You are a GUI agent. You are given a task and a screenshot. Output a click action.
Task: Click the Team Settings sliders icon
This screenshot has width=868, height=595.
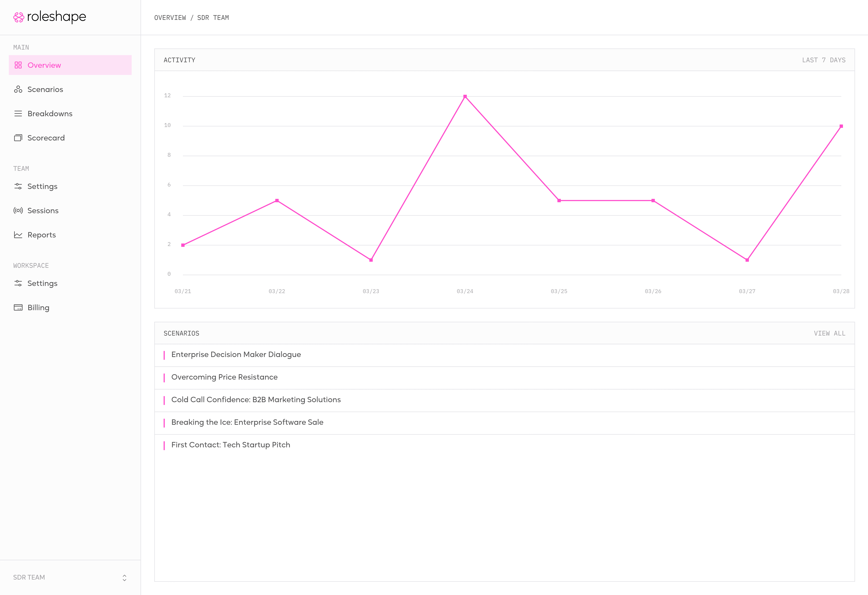click(x=18, y=186)
